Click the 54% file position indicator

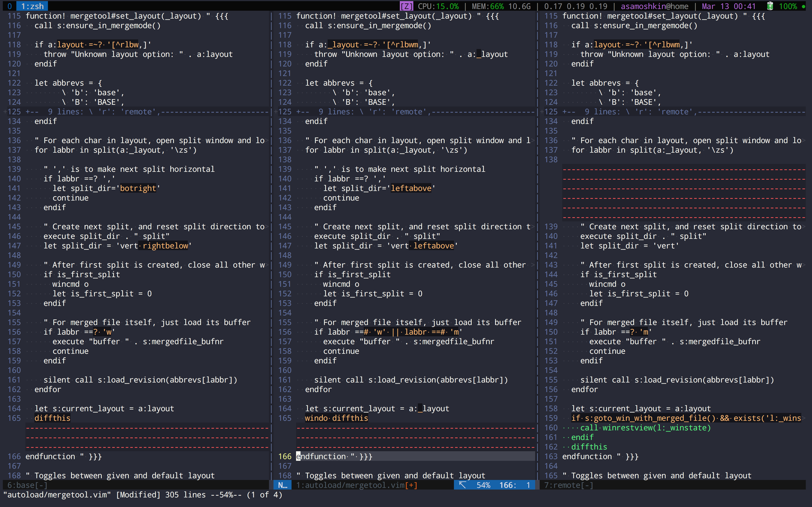point(483,485)
